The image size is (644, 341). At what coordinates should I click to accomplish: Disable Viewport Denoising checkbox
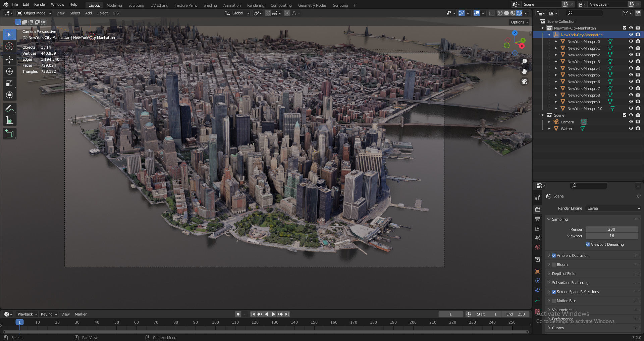click(x=588, y=244)
